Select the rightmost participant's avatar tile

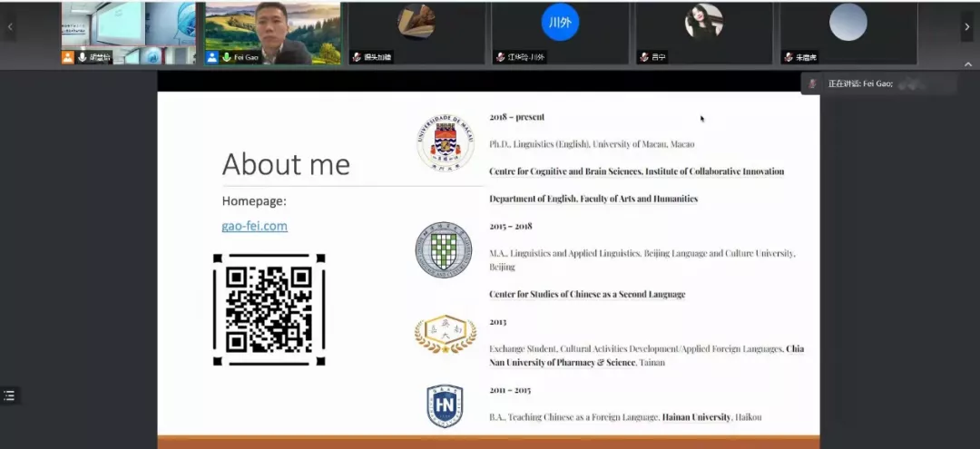coord(848,33)
